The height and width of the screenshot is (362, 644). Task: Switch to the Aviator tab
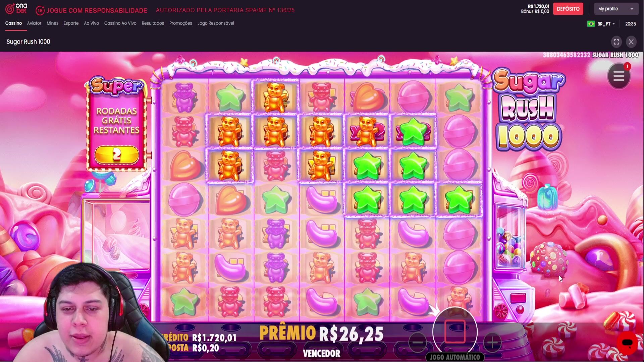click(x=34, y=23)
